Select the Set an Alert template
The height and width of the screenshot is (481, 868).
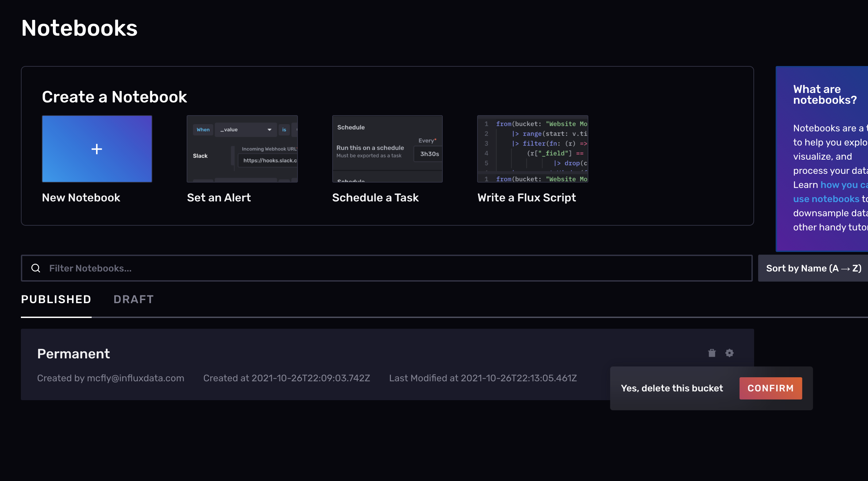(x=242, y=149)
